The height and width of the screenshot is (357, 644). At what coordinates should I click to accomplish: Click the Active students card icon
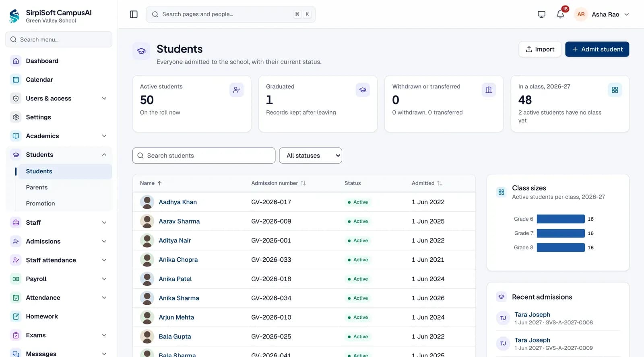click(236, 90)
